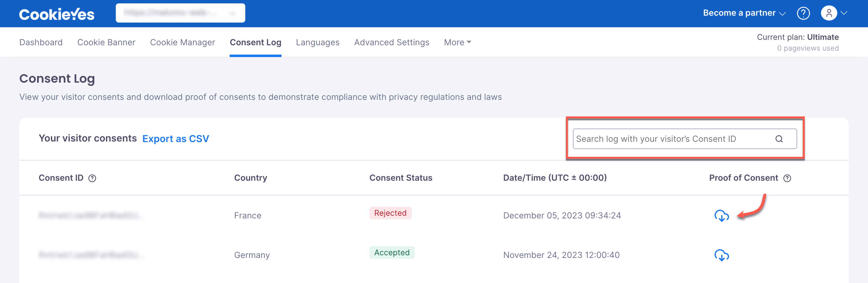Open the user account avatar icon
868x283 pixels.
click(x=829, y=13)
